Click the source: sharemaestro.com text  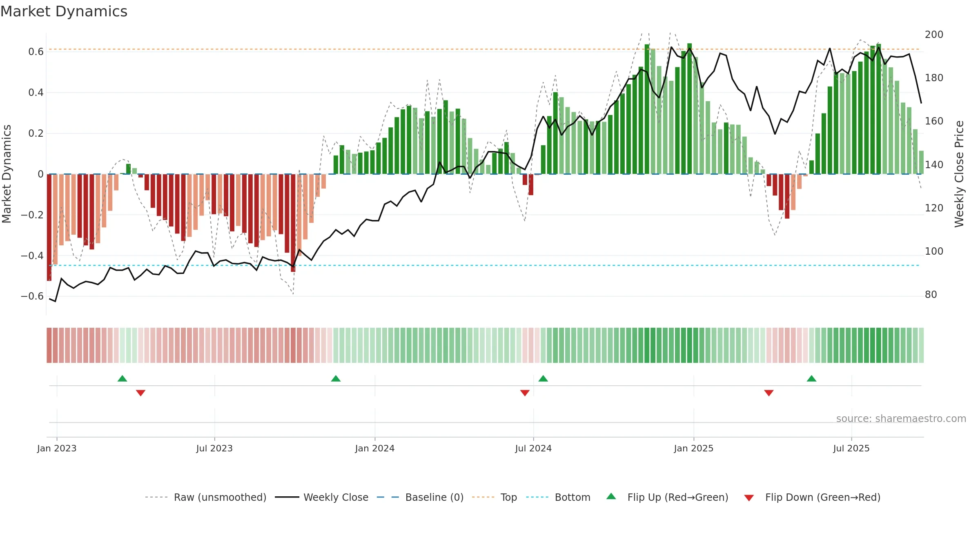901,418
